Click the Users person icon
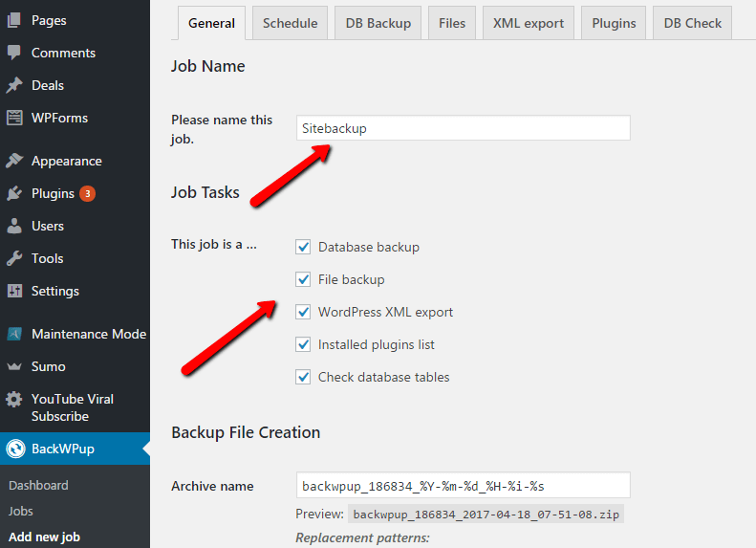The width and height of the screenshot is (756, 548). [14, 226]
